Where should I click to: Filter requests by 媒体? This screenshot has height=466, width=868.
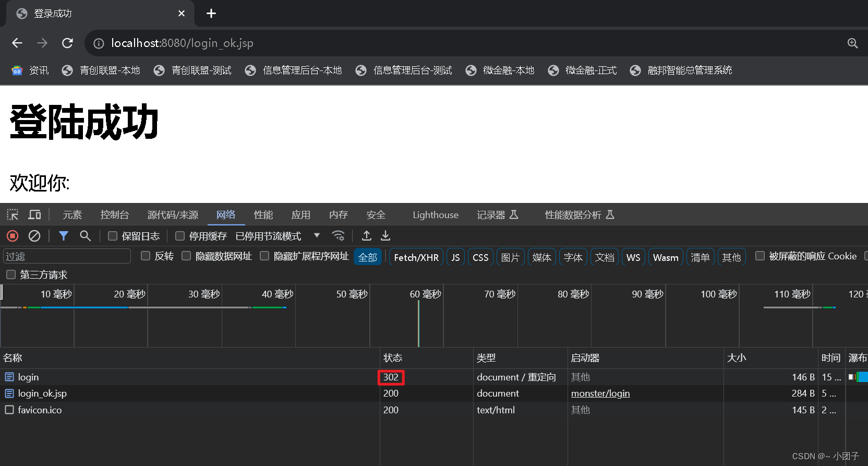point(541,257)
